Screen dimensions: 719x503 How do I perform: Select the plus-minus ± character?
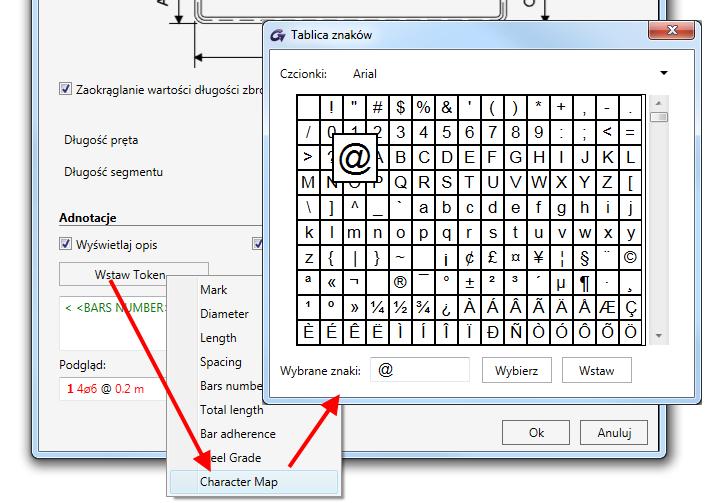coord(469,282)
